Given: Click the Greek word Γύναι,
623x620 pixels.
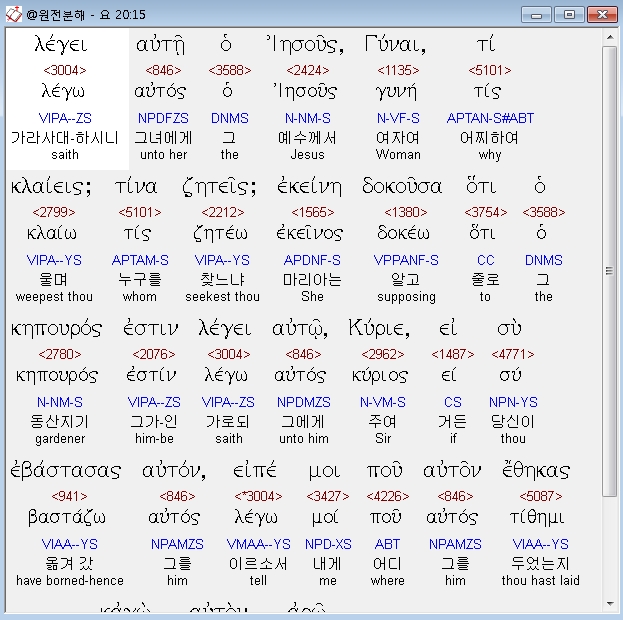Looking at the screenshot, I should 396,44.
